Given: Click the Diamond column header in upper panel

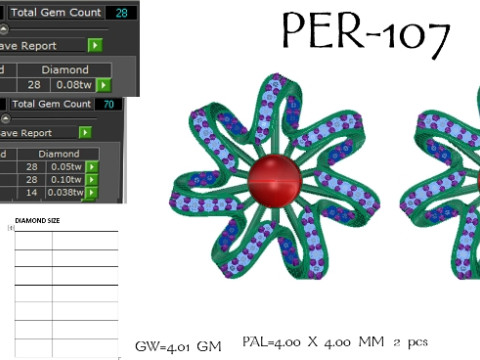Looking at the screenshot, I should (65, 70).
